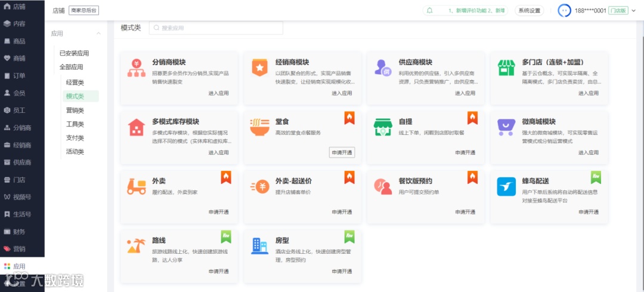Click the 蜂鸟配送 blue bird icon
Viewport: 644px width, 292px height.
pos(506,187)
